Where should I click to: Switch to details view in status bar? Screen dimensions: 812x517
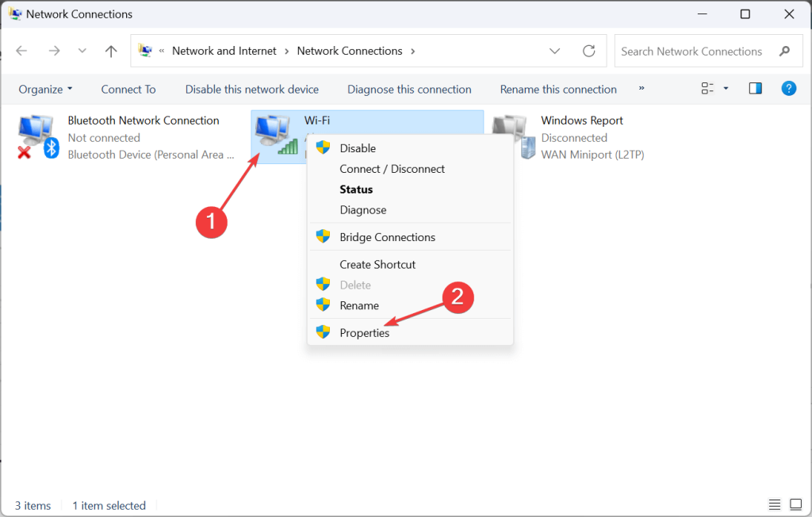[774, 504]
